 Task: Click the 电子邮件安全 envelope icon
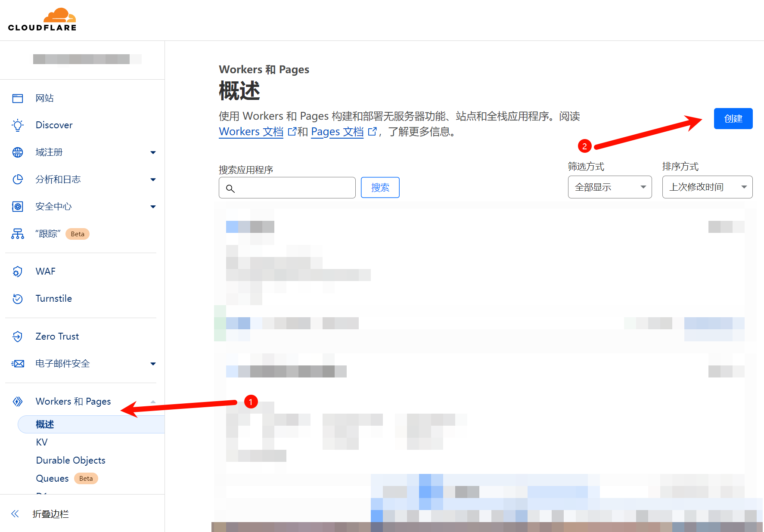click(x=18, y=364)
